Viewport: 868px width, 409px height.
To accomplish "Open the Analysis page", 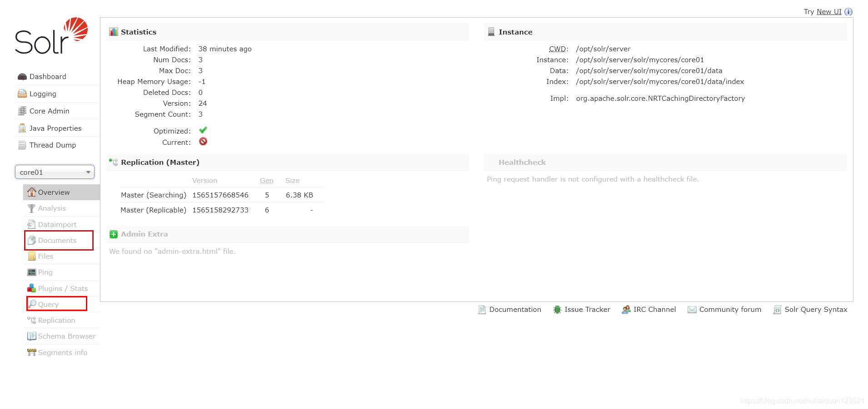I will coord(52,208).
